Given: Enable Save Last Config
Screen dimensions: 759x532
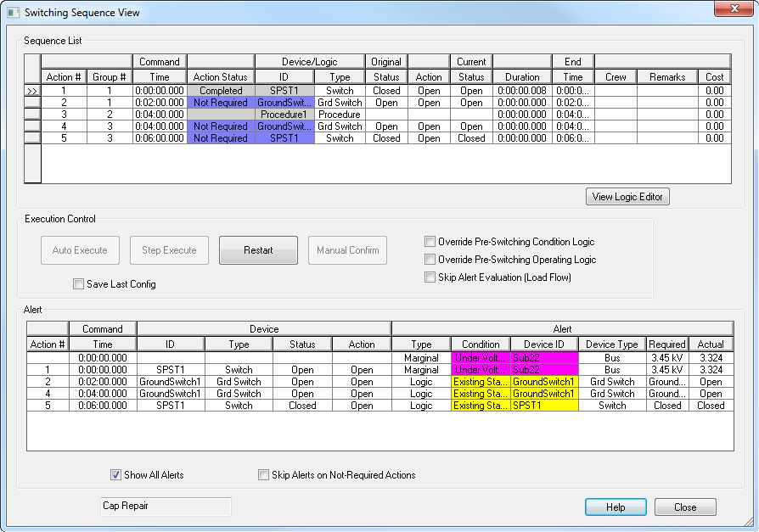Looking at the screenshot, I should point(79,283).
